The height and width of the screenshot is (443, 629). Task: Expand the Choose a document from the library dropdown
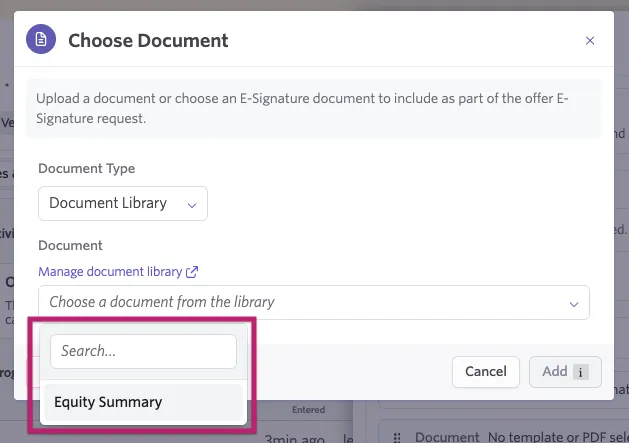[314, 303]
